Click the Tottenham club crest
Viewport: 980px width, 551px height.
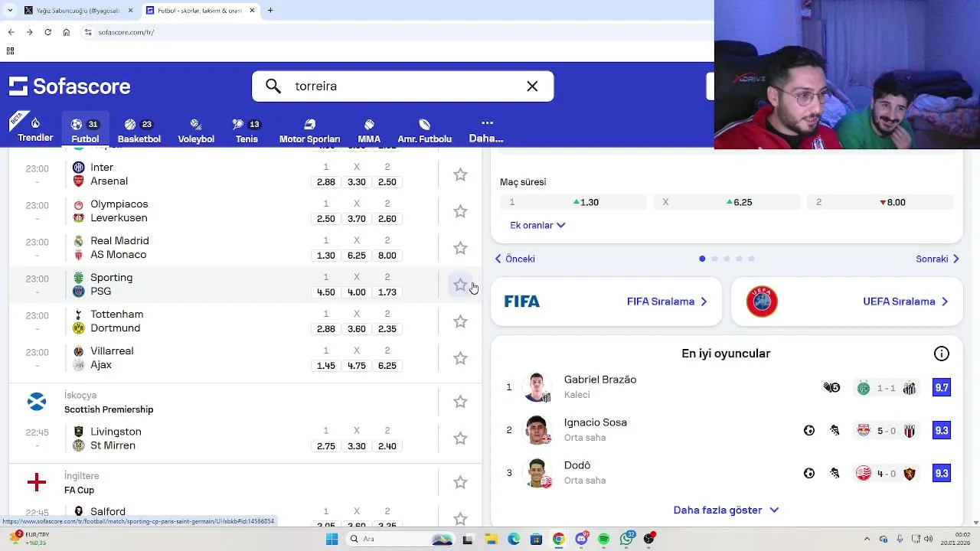click(x=78, y=315)
